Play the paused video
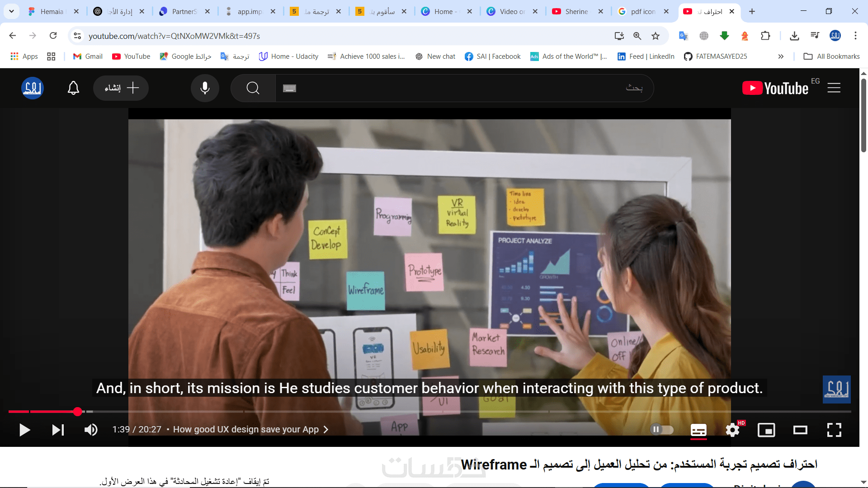The image size is (868, 488). (x=24, y=430)
